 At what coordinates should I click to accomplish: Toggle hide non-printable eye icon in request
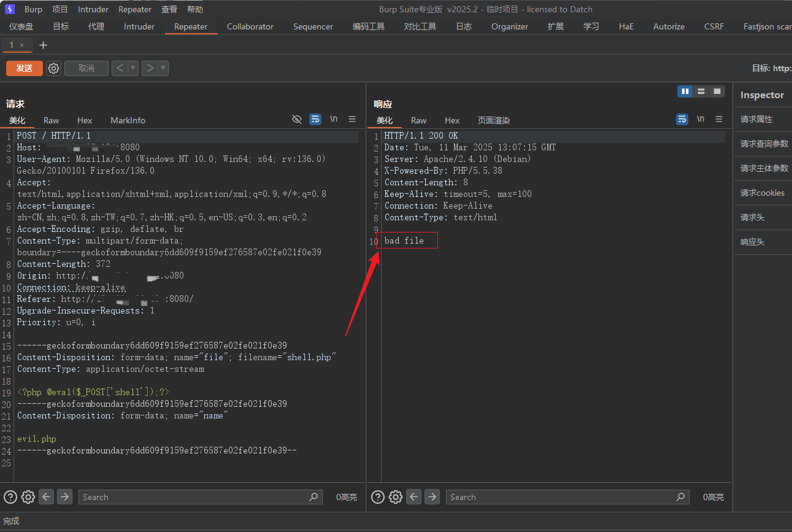pos(297,119)
